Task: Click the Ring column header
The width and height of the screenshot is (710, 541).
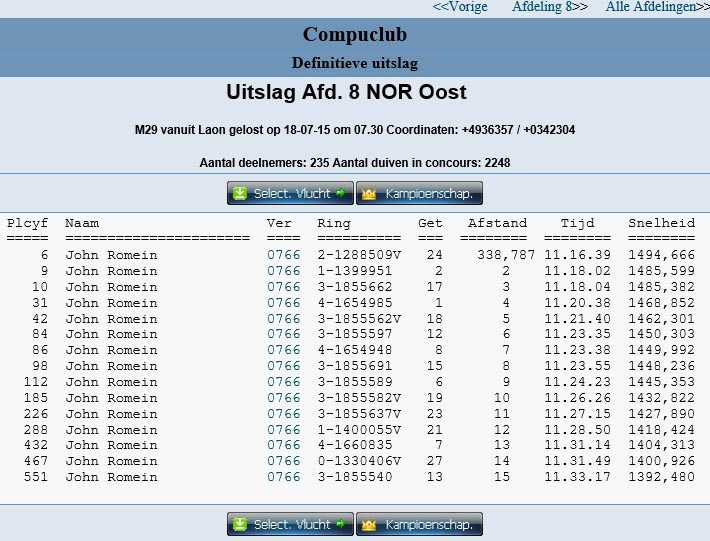Action: tap(334, 223)
